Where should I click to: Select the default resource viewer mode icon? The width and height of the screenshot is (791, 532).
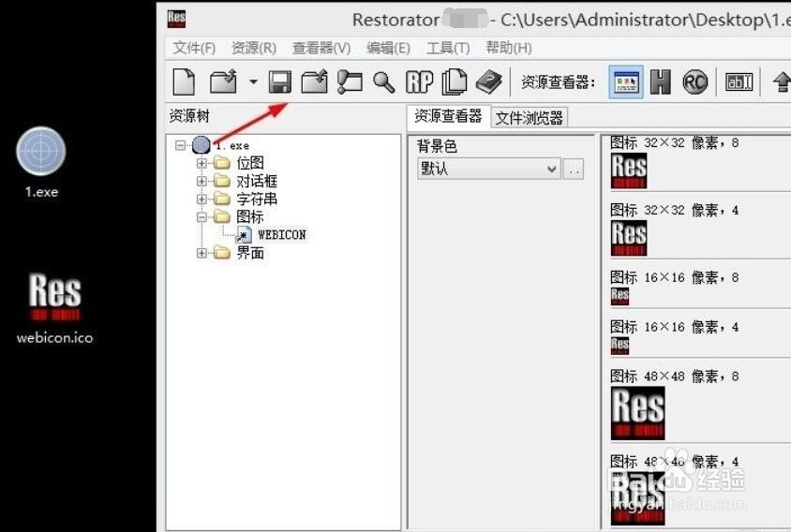[626, 81]
